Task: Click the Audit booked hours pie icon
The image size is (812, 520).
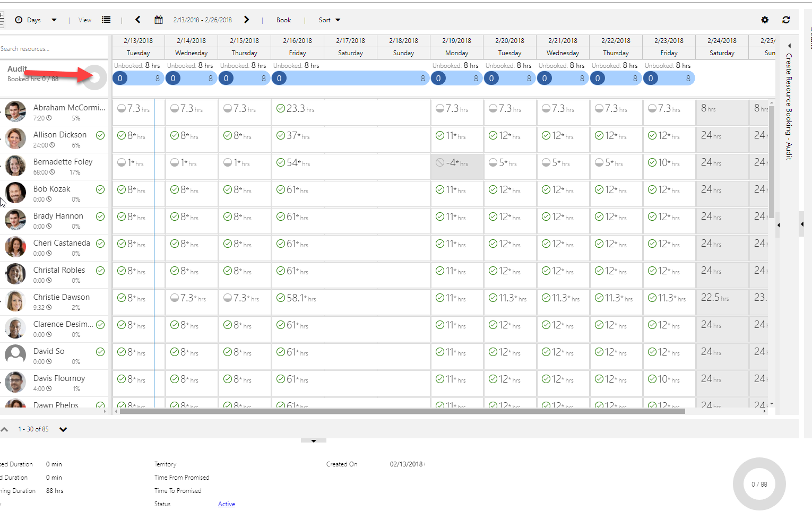Action: [96, 77]
